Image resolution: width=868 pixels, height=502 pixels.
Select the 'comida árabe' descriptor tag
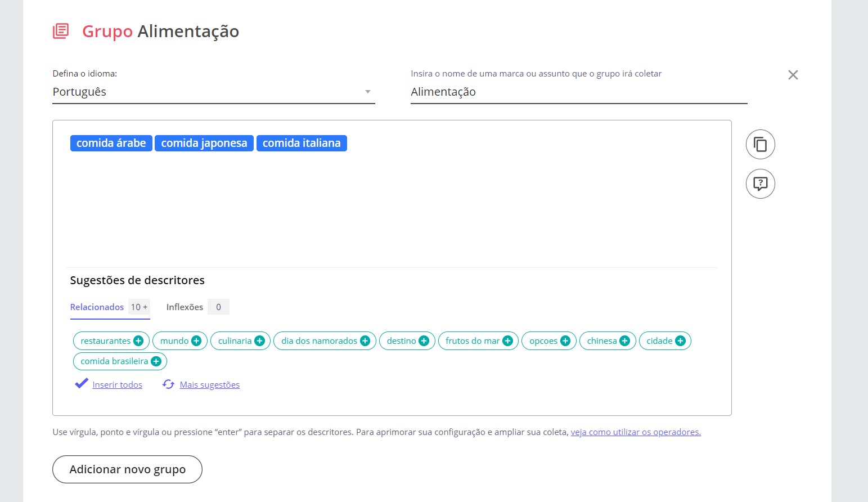coord(111,144)
